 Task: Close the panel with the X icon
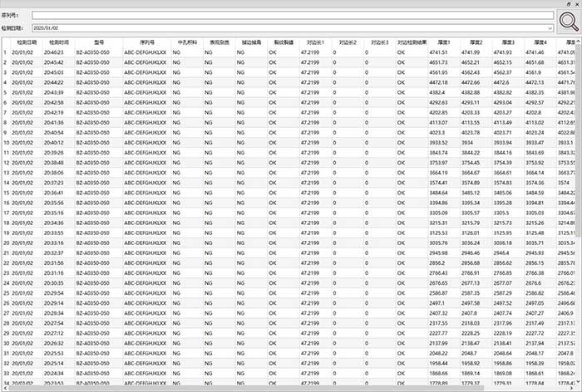click(x=575, y=4)
